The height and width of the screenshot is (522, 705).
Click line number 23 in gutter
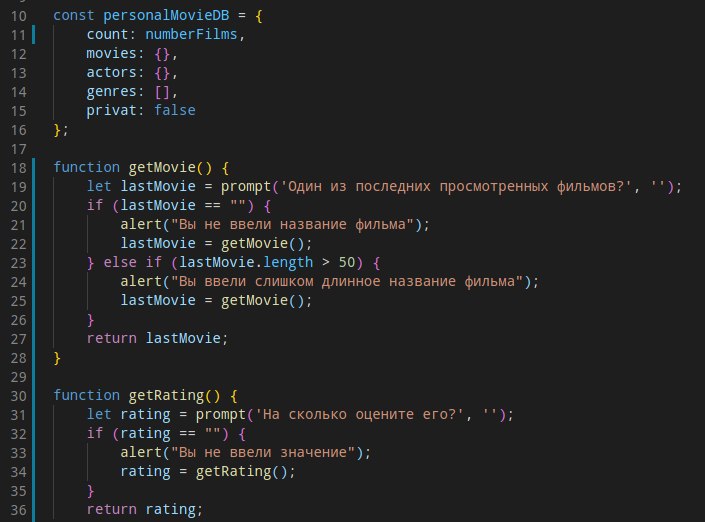18,263
